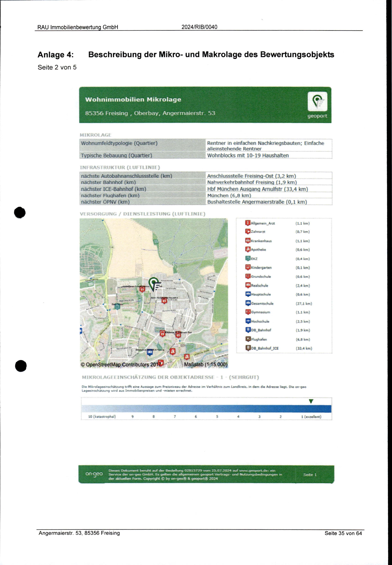Click 'Seite 2 von 5' subtitle
Image resolution: width=392 pixels, height=565 pixels.
coord(57,67)
